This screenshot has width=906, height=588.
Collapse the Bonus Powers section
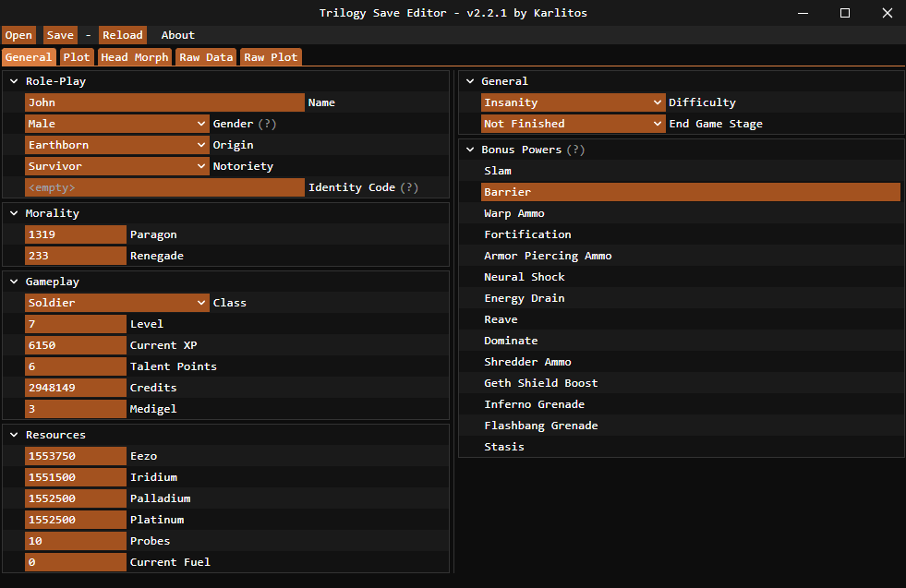[x=470, y=150]
